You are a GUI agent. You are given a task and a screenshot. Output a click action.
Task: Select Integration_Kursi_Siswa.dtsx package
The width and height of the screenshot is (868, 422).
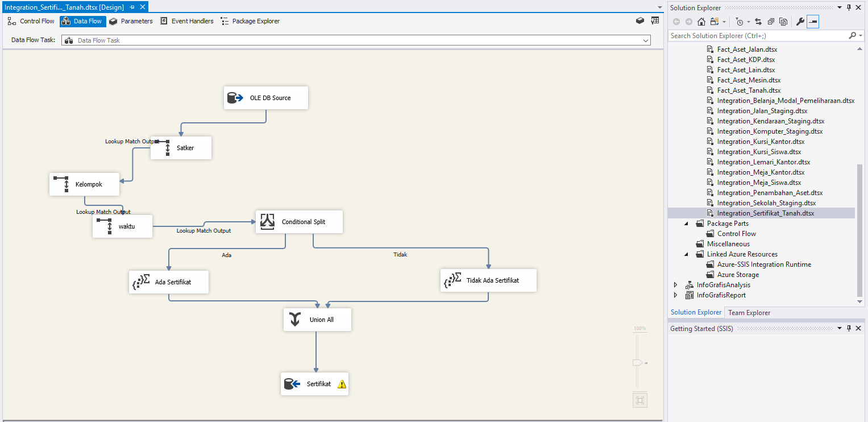coord(758,152)
